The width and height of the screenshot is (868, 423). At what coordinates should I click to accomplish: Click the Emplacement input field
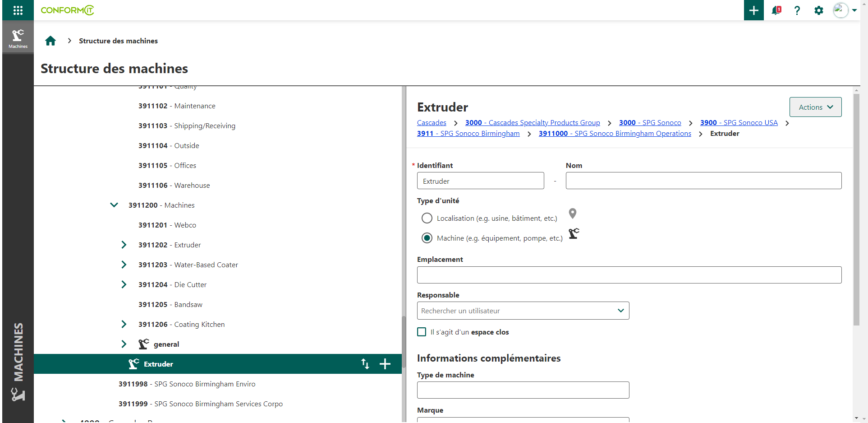(629, 275)
